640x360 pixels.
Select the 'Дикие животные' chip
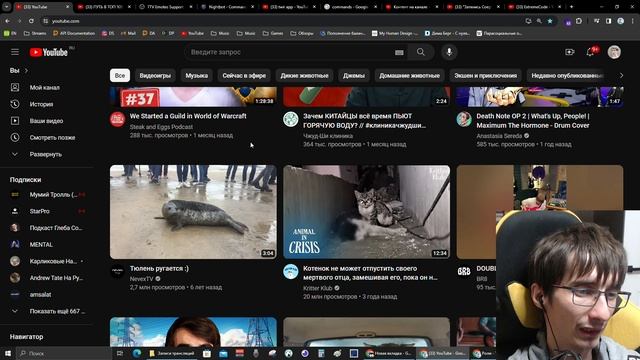(304, 76)
